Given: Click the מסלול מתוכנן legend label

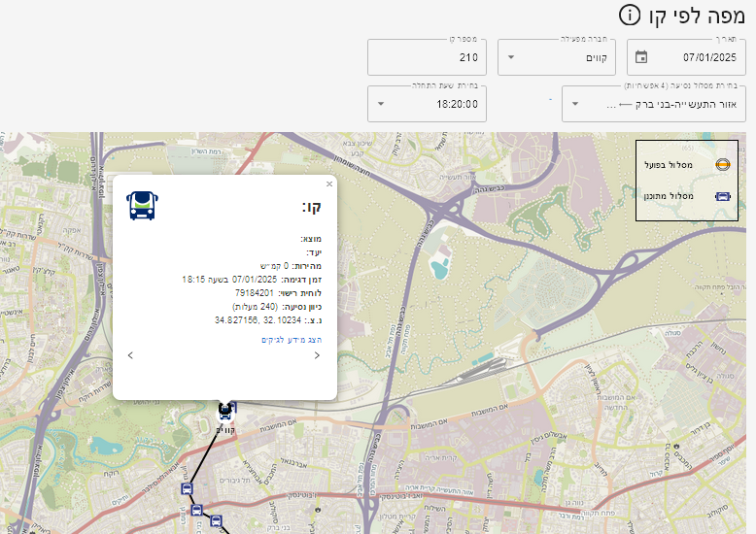Looking at the screenshot, I should point(669,196).
